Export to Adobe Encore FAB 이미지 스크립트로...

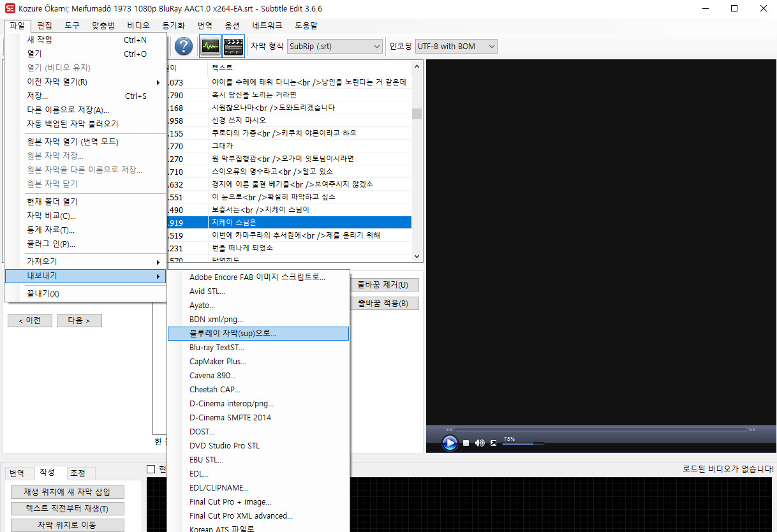click(258, 277)
